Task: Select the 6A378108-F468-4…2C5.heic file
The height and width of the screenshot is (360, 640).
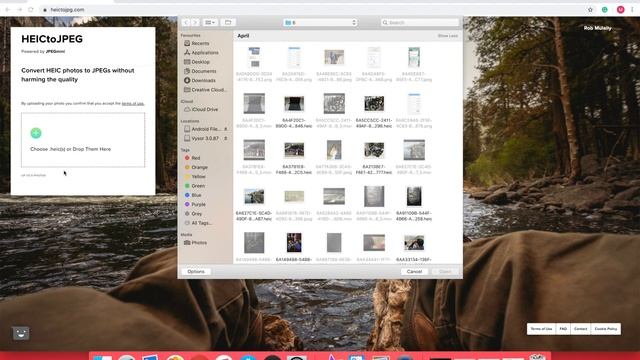Action: click(x=294, y=157)
